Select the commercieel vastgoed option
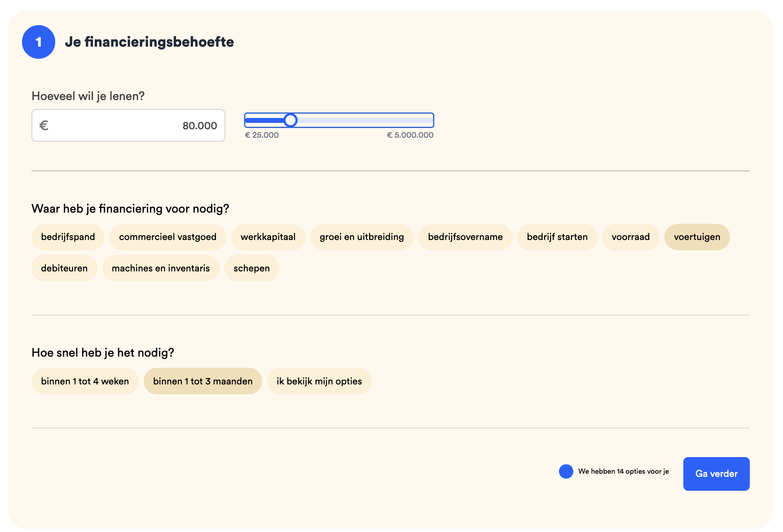 [167, 237]
